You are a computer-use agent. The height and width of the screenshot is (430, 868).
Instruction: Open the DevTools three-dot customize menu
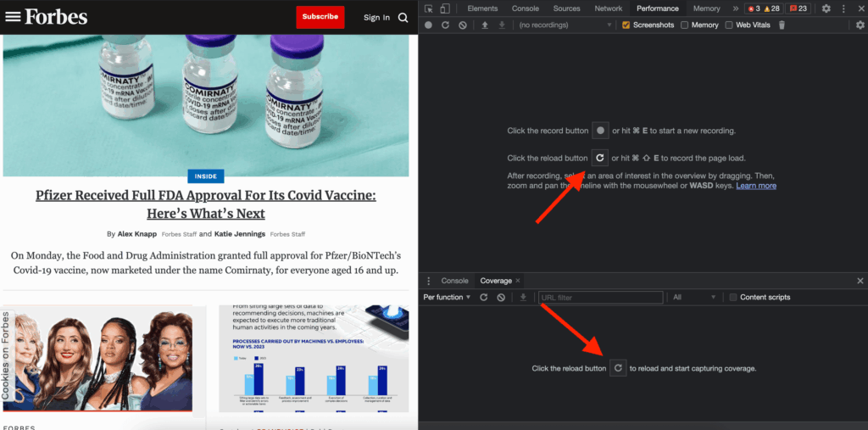[x=843, y=8]
